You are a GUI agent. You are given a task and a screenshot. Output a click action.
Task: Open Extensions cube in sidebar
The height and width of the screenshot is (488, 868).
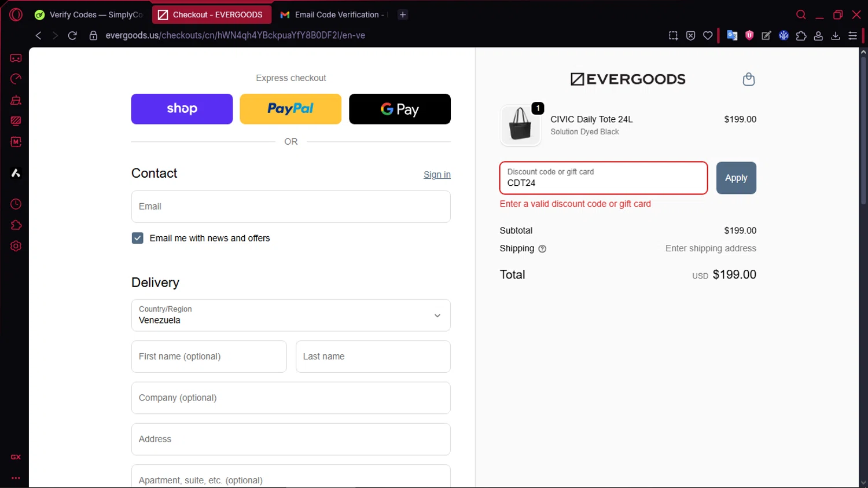tap(16, 225)
